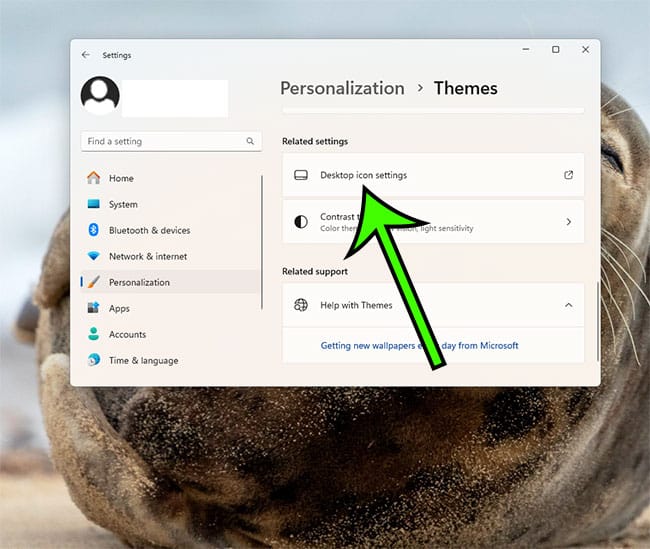Collapse the Help with Themes section
Screen dimensions: 650x549
click(x=569, y=305)
